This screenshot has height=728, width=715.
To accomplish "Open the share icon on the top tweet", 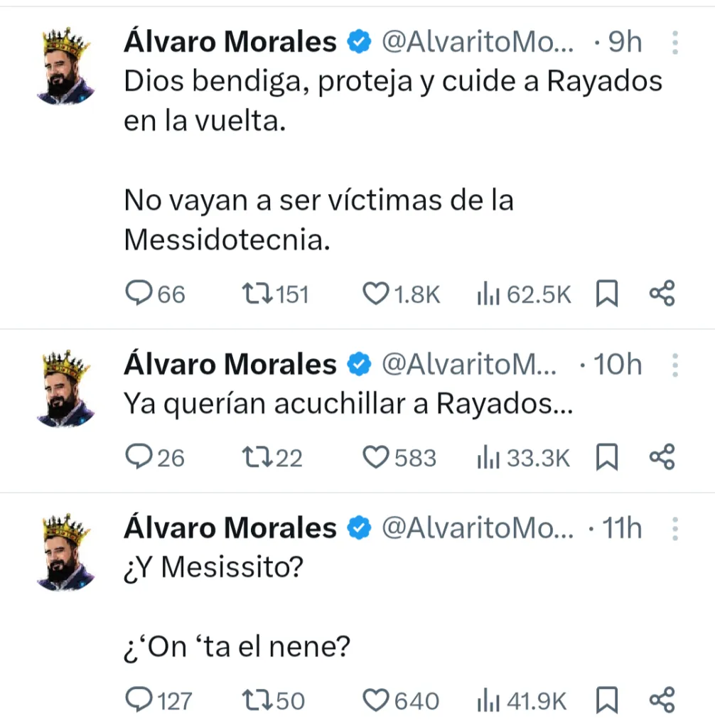I will [662, 292].
